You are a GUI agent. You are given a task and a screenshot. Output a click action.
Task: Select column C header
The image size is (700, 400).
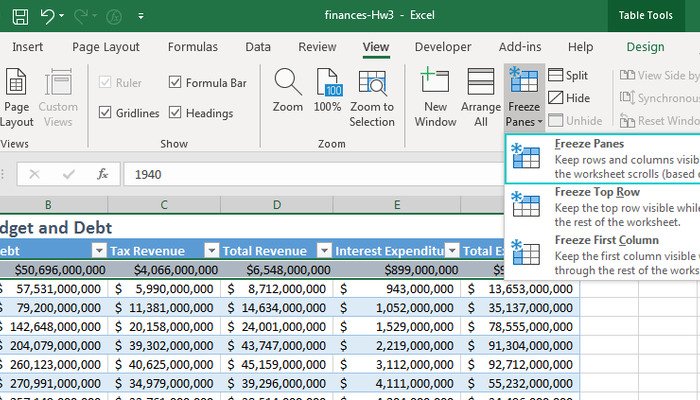pyautogui.click(x=164, y=205)
